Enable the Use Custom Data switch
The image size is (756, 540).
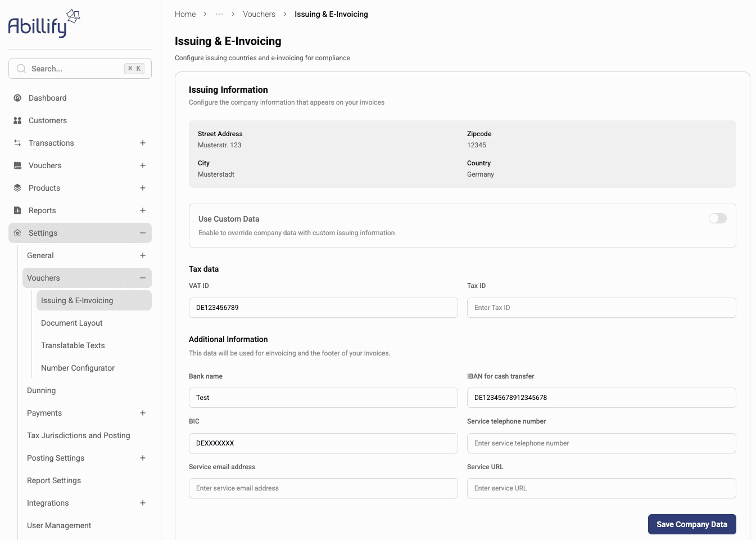[717, 218]
